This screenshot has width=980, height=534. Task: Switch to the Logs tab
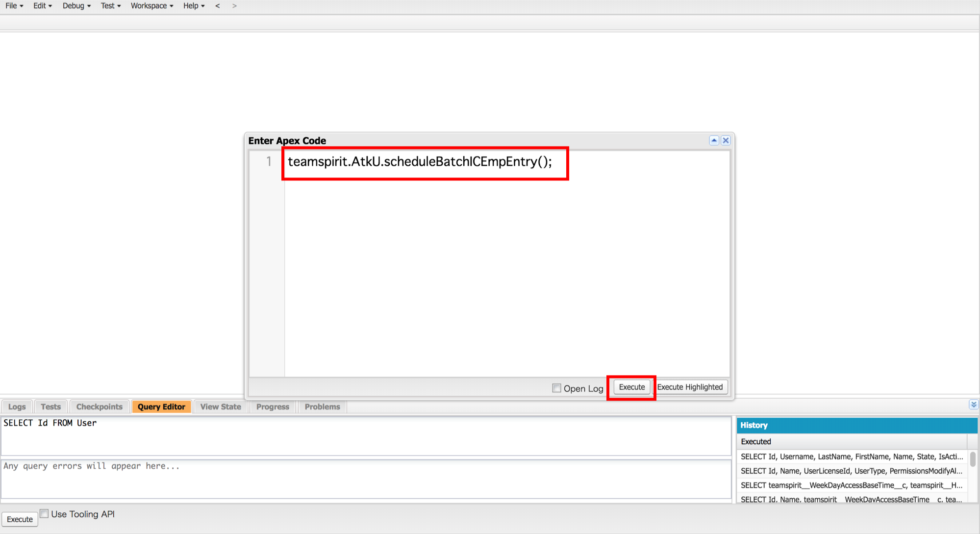[17, 407]
